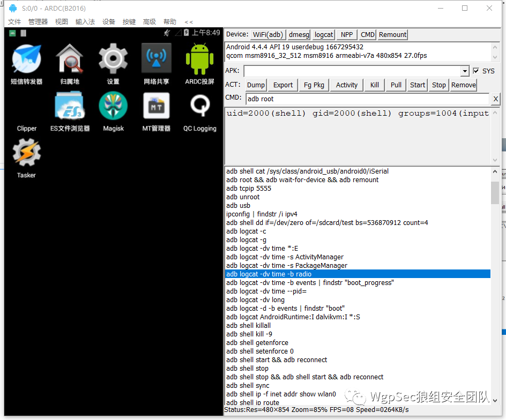Click the dmesg button
The image size is (506, 420).
(299, 34)
